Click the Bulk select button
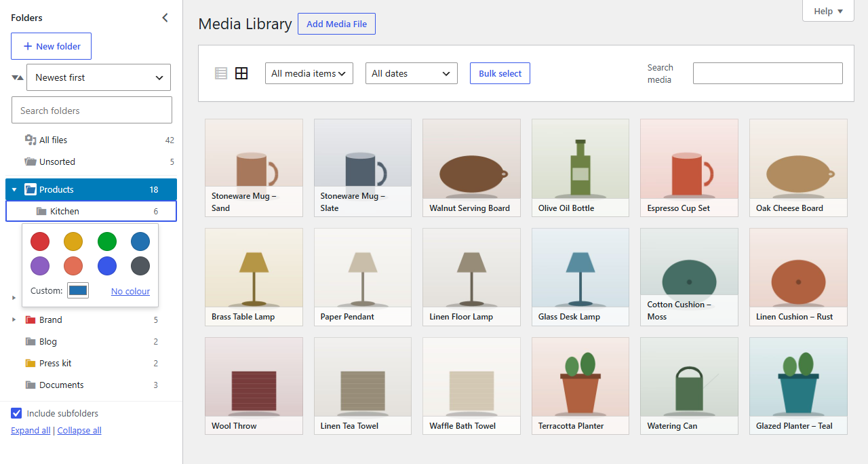The height and width of the screenshot is (464, 868). point(500,73)
